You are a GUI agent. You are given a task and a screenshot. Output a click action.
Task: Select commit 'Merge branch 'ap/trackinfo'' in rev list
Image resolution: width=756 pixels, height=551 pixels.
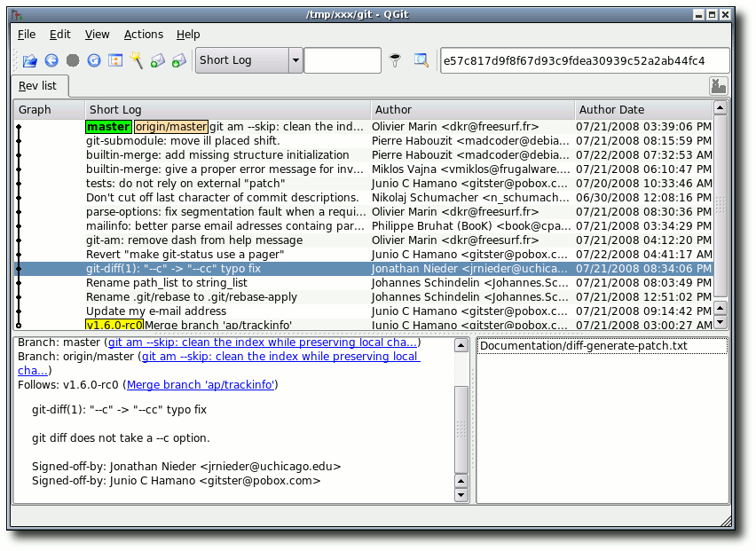point(364,325)
